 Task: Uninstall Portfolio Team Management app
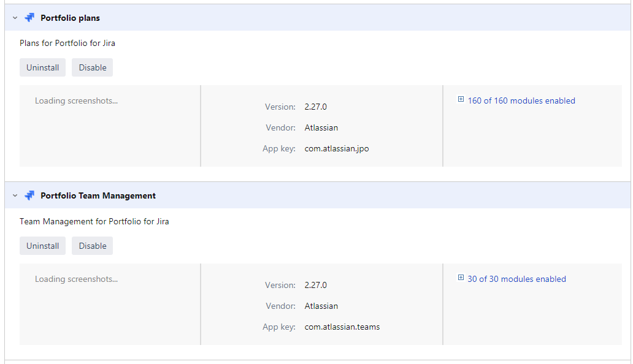pyautogui.click(x=42, y=246)
